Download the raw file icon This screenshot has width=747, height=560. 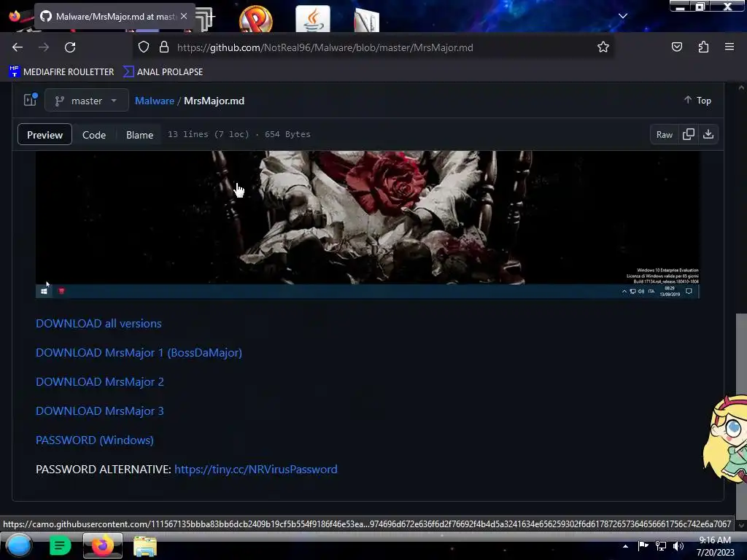tap(708, 135)
